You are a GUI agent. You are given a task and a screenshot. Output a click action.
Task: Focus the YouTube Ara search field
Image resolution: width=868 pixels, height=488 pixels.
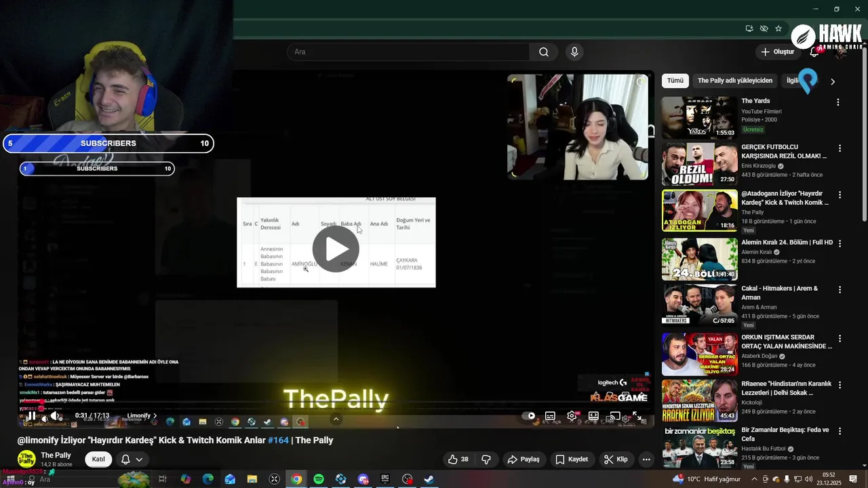(409, 52)
